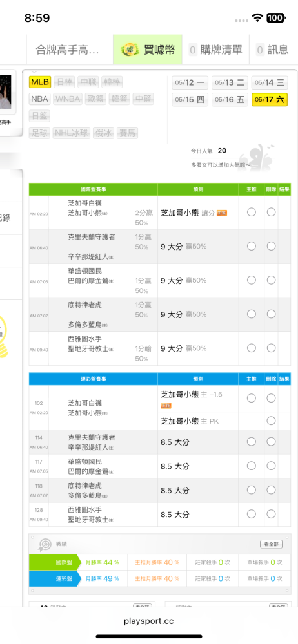The image size is (298, 644).
Task: Click the target icon beside 戰績
Action: [x=45, y=544]
